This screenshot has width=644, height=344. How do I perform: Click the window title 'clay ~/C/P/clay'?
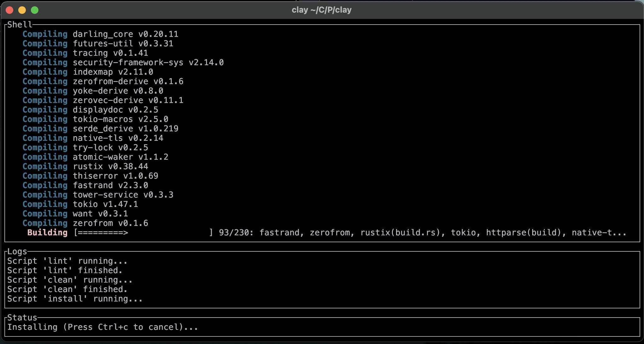click(x=321, y=10)
